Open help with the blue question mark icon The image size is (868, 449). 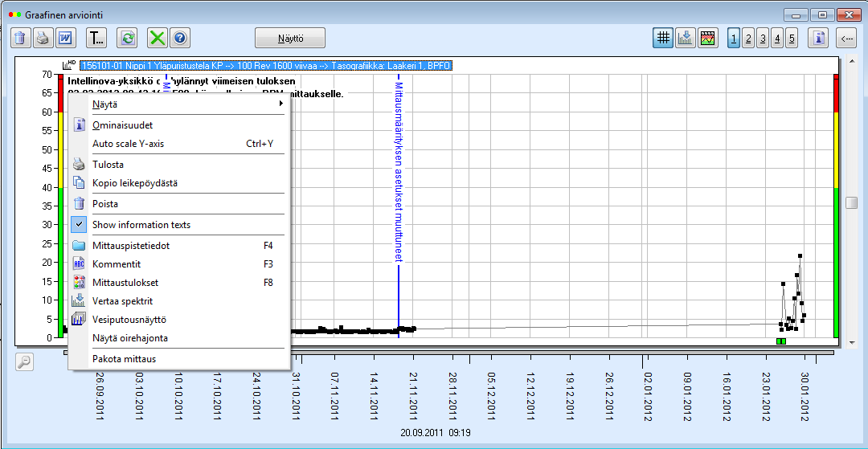(x=181, y=39)
